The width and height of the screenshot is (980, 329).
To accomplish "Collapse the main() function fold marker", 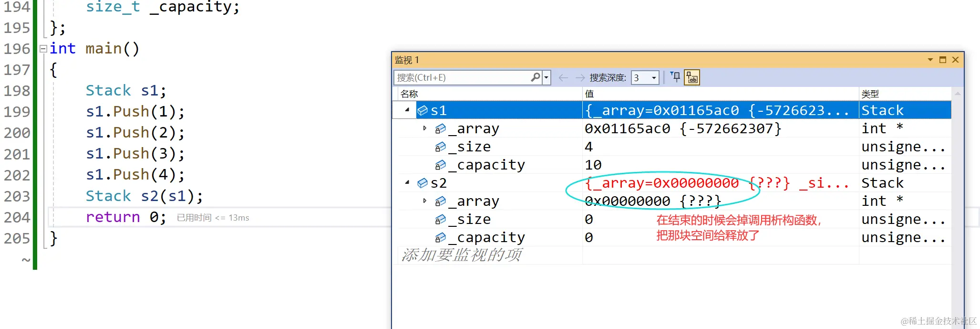I will point(43,48).
